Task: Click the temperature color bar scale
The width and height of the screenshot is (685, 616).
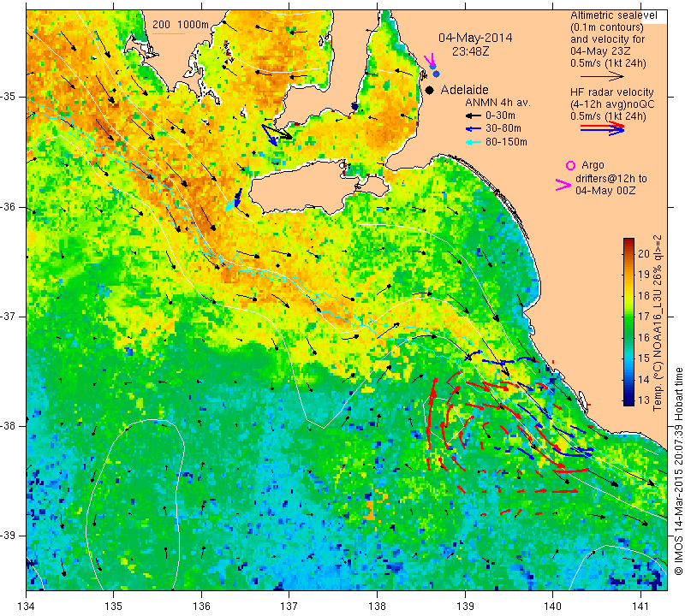Action: pyautogui.click(x=628, y=322)
